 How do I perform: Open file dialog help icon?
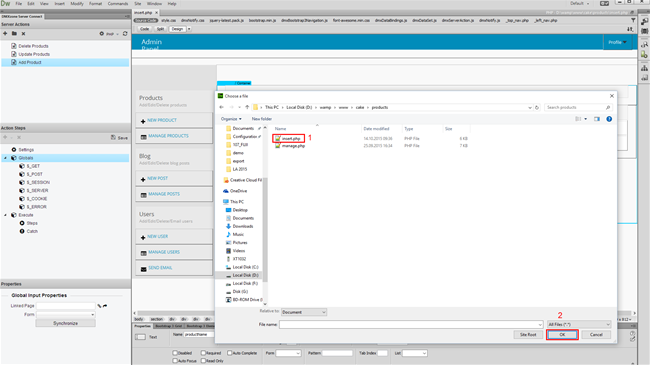click(609, 119)
